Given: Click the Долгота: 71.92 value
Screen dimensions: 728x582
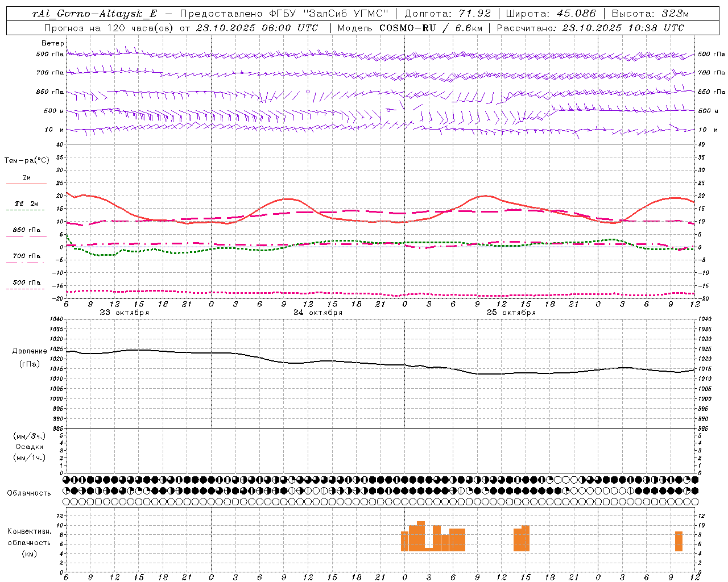Looking at the screenshot, I should tap(448, 14).
